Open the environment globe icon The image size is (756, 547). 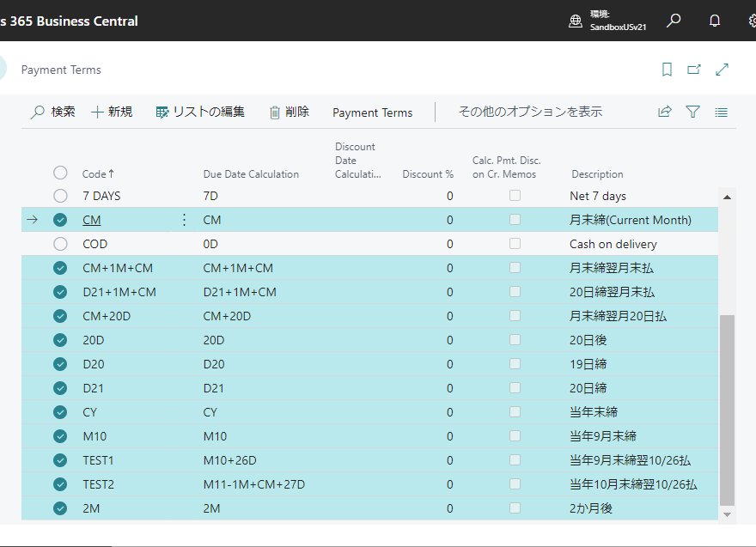tap(576, 21)
